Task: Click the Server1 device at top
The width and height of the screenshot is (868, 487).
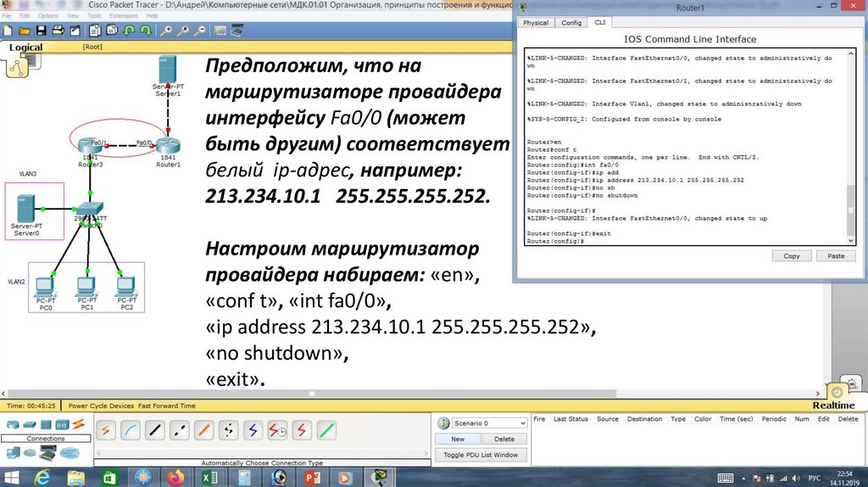Action: coord(167,70)
